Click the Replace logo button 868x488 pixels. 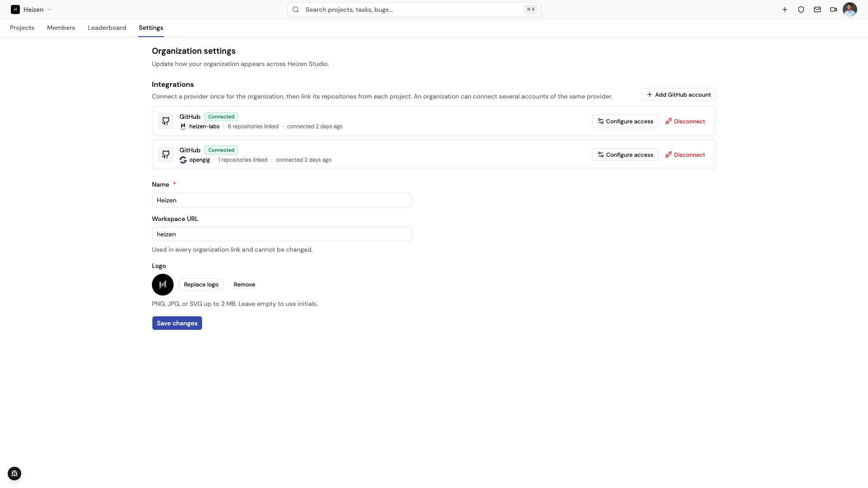click(x=201, y=285)
